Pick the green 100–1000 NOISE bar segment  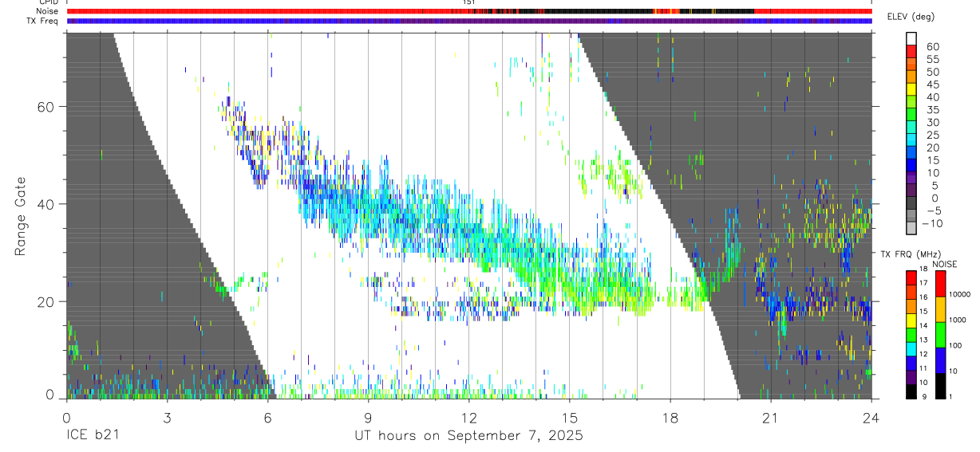(x=941, y=335)
